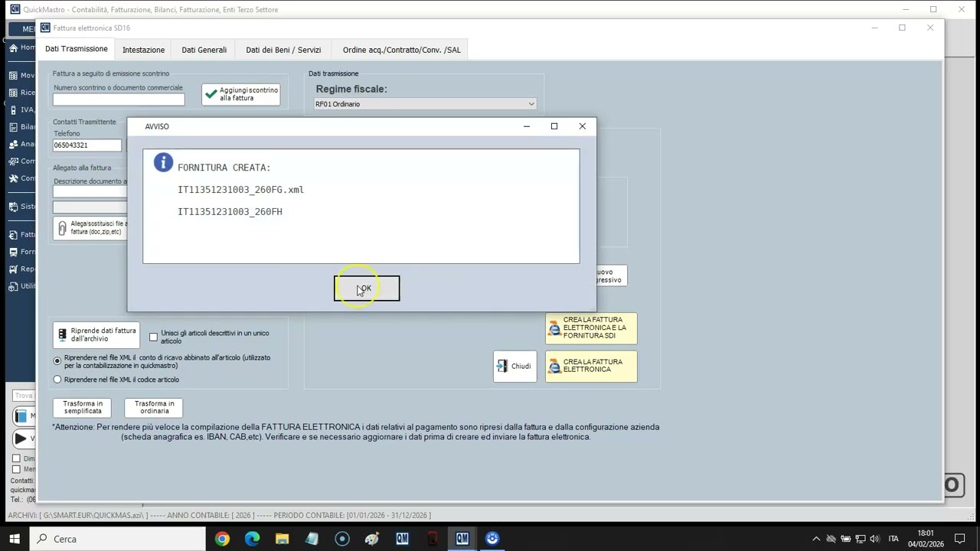Open the Fatt... euro sidebar icon
This screenshot has height=551, width=980.
[x=14, y=235]
